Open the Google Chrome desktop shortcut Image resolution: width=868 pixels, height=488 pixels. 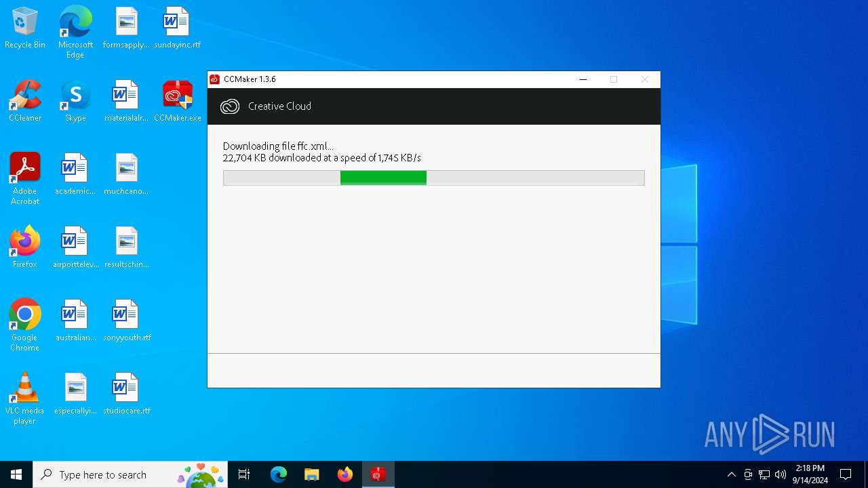25,325
